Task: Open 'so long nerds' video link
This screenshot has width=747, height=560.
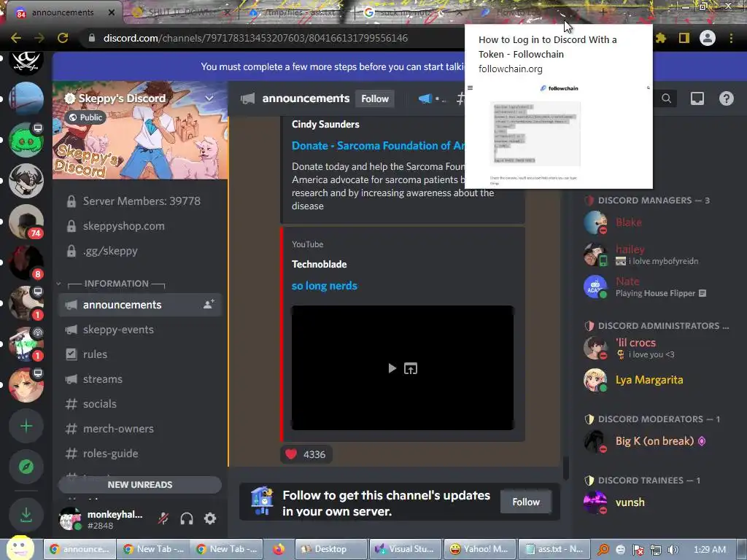Action: [325, 286]
